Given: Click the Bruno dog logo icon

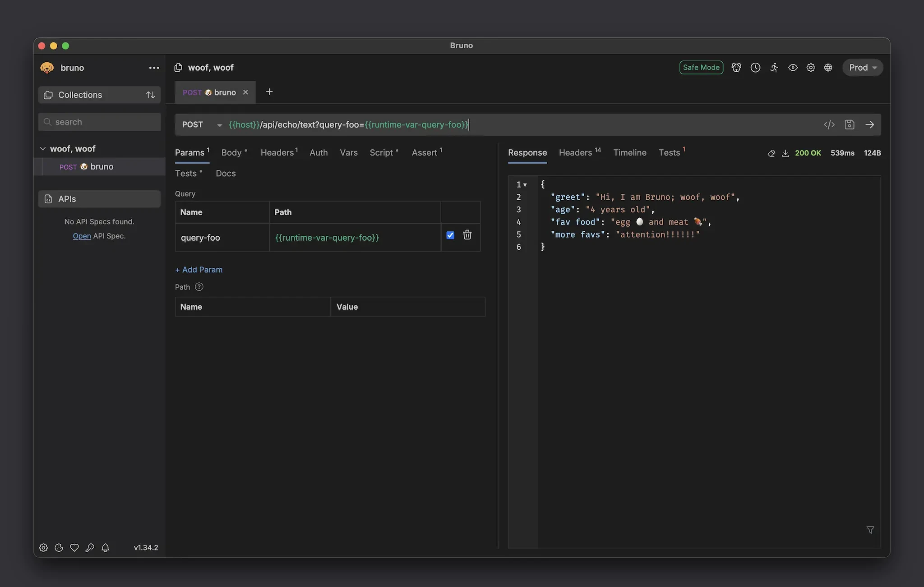Looking at the screenshot, I should pos(47,68).
